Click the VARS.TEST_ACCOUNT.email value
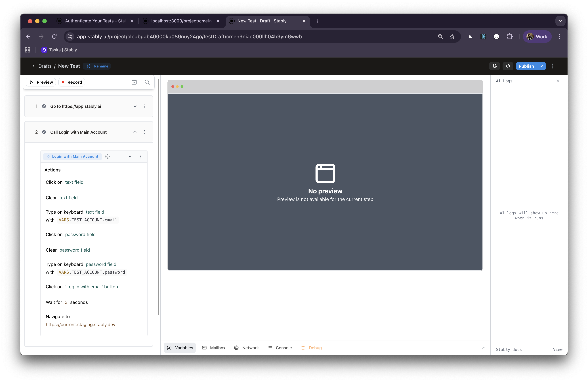Image resolution: width=588 pixels, height=382 pixels. pyautogui.click(x=88, y=220)
